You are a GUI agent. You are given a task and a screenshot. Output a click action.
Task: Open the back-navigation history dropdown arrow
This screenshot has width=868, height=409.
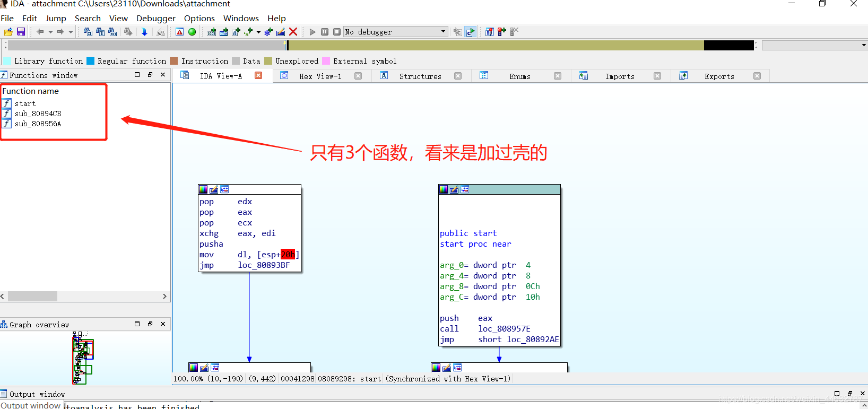click(50, 32)
